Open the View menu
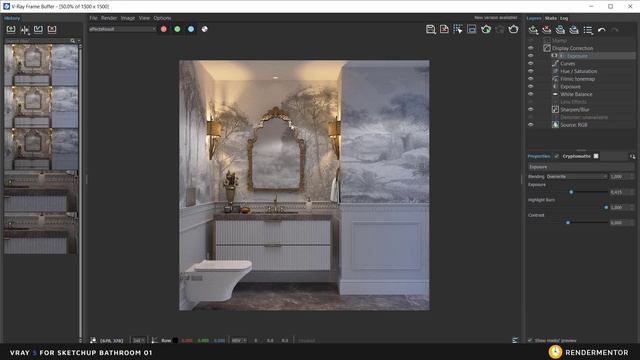This screenshot has width=640, height=360. point(144,18)
